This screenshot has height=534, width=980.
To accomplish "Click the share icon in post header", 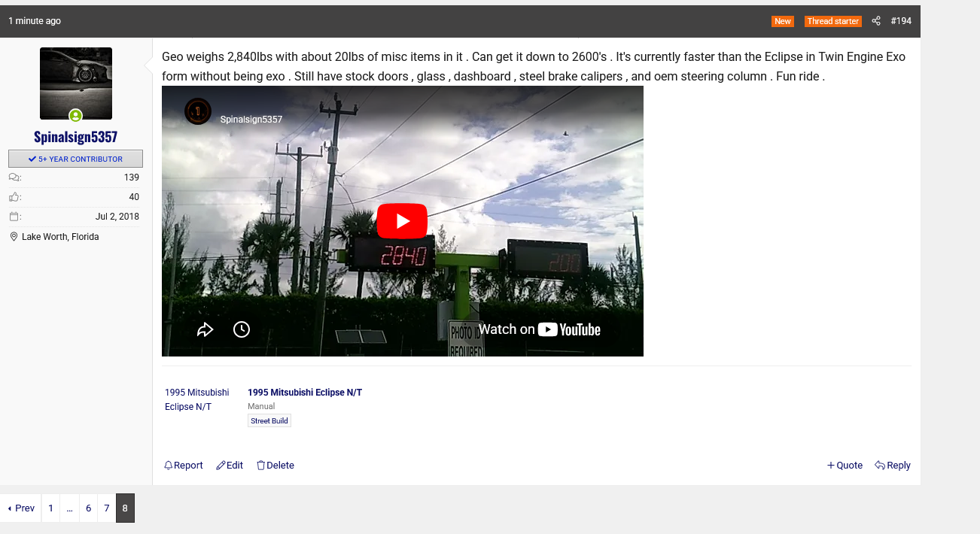I will coord(876,21).
